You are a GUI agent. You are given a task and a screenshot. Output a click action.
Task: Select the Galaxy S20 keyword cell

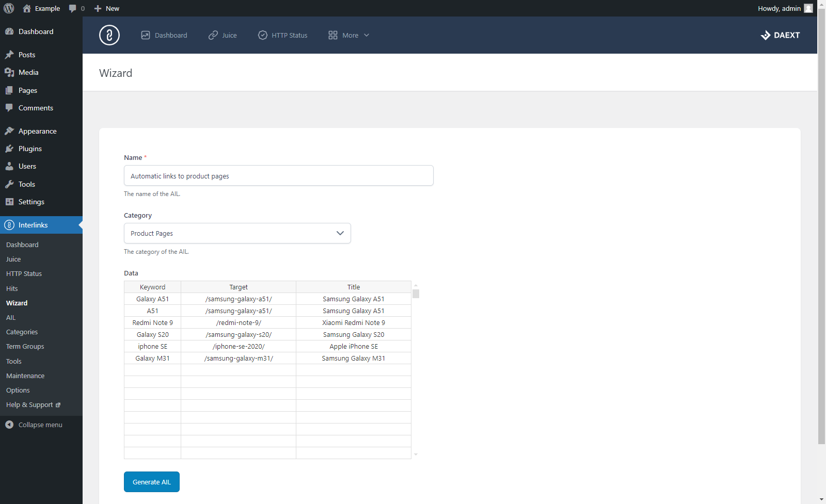click(153, 335)
